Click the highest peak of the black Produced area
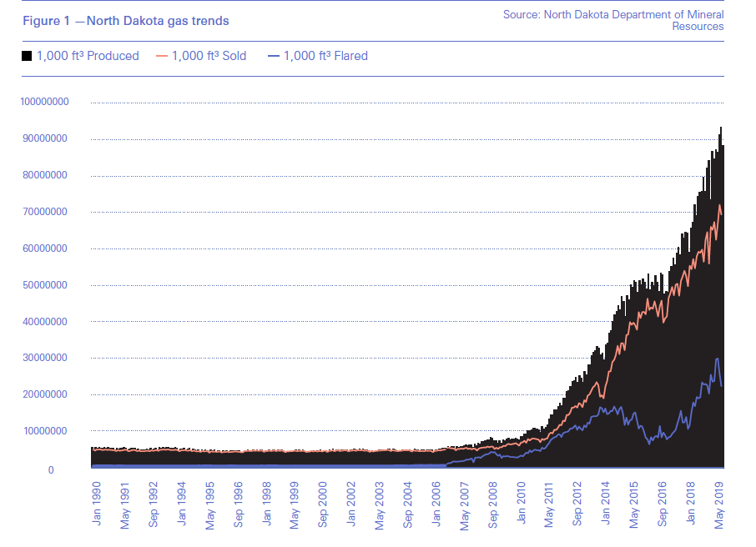The width and height of the screenshot is (756, 547). 721,128
